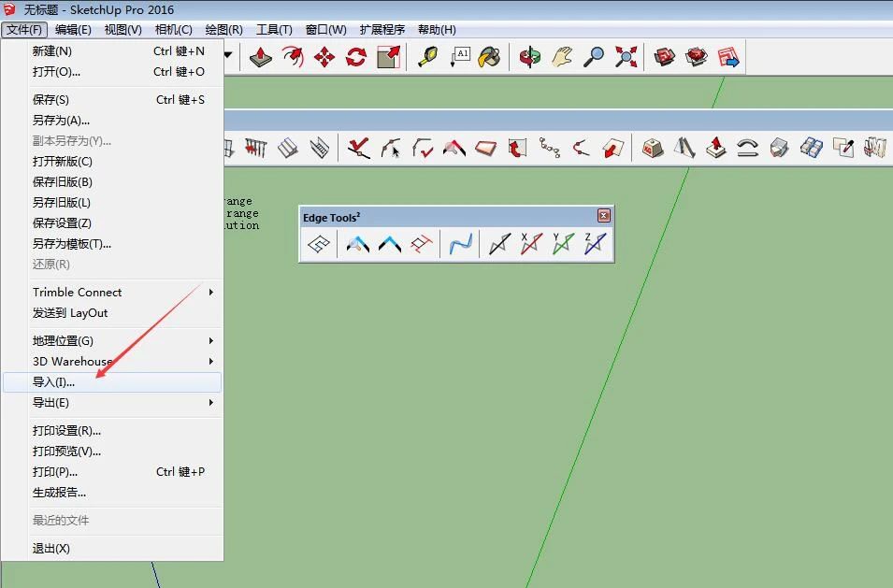Choose 打印(P)... menu entry
893x588 pixels.
[x=112, y=472]
